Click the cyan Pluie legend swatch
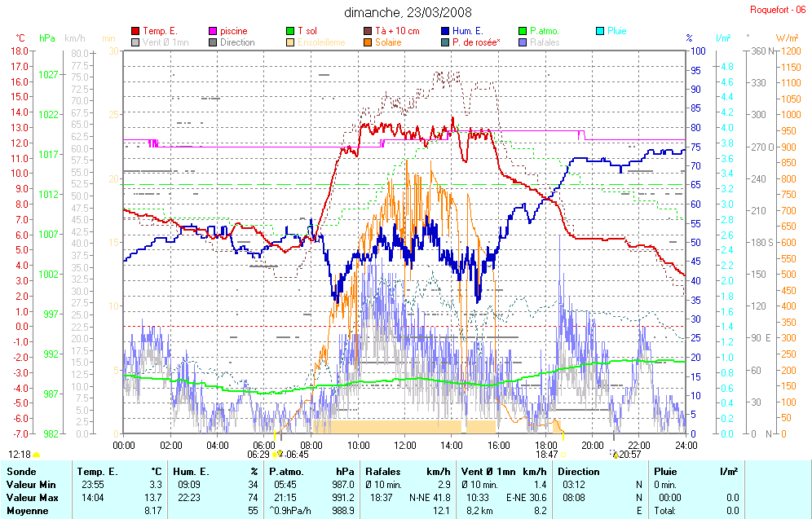This screenshot has height=519, width=812. click(600, 31)
